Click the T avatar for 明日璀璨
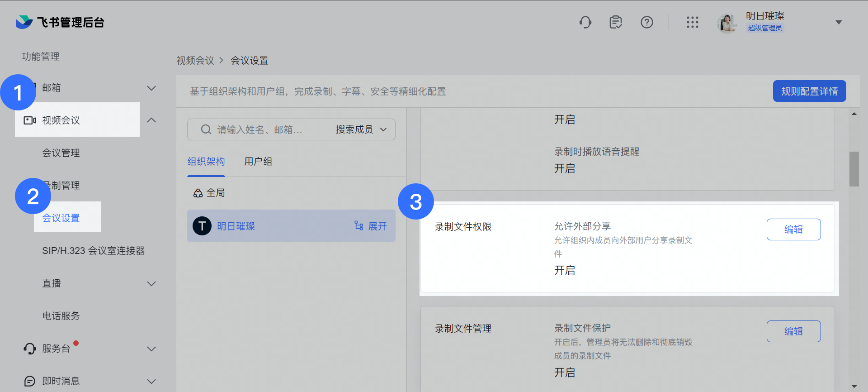868x392 pixels. (202, 226)
